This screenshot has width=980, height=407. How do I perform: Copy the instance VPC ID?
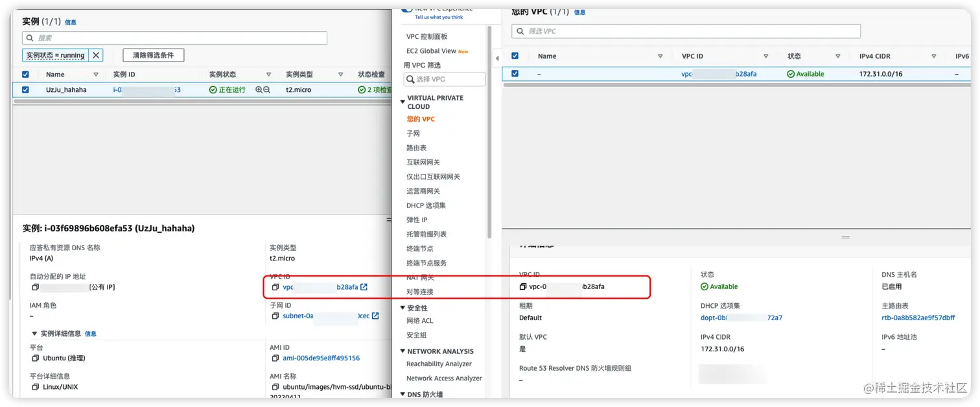(275, 287)
